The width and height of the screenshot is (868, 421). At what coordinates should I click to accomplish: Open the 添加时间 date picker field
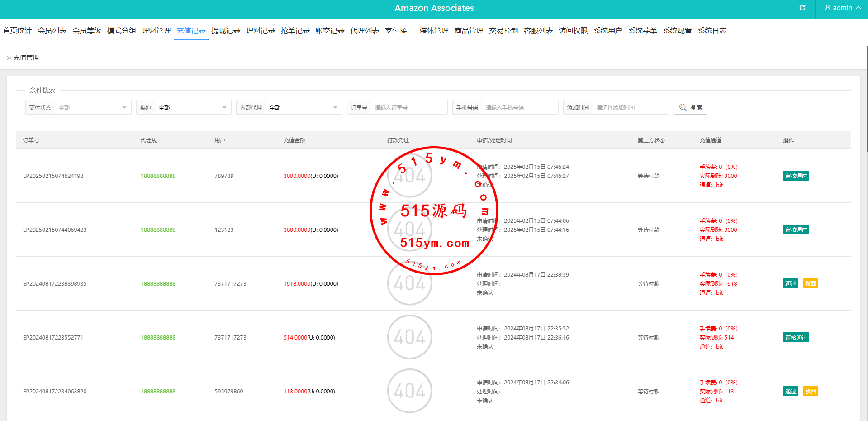(630, 107)
